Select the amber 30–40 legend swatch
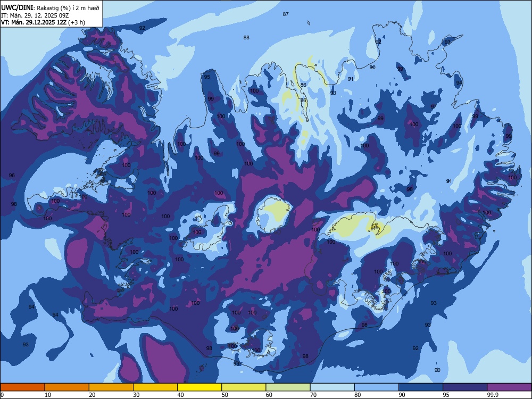The height and width of the screenshot is (399, 532). (x=155, y=387)
